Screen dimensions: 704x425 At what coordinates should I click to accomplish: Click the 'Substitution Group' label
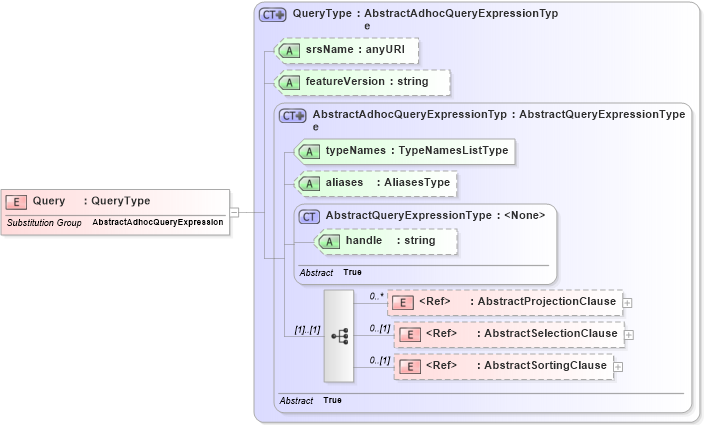44,223
